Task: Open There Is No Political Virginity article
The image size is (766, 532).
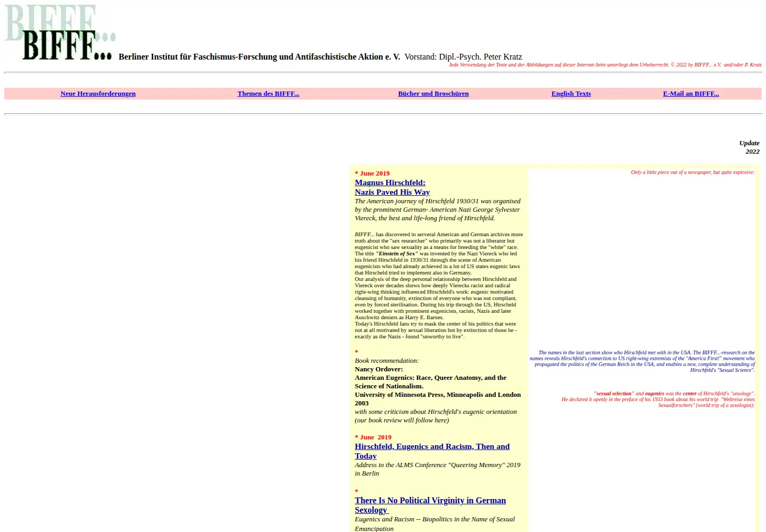Action: (x=430, y=505)
